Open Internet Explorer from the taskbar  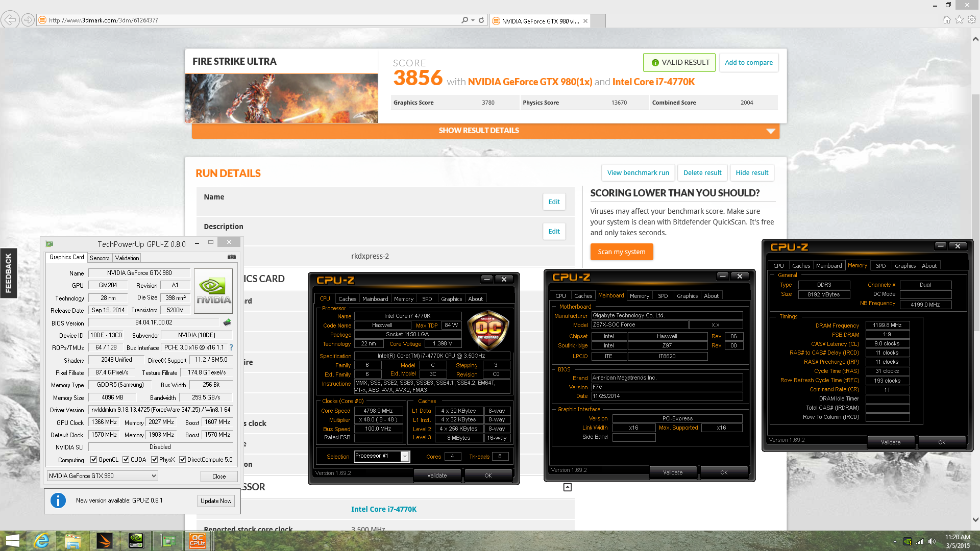click(41, 541)
